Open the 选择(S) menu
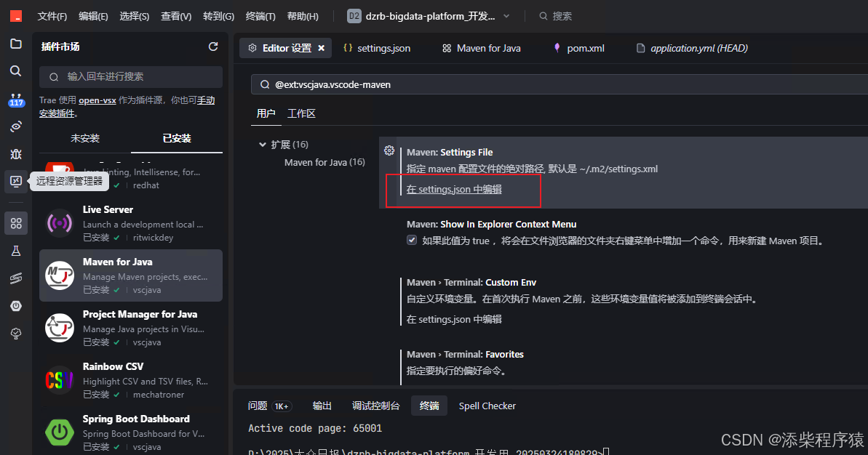Image resolution: width=868 pixels, height=455 pixels. (135, 16)
